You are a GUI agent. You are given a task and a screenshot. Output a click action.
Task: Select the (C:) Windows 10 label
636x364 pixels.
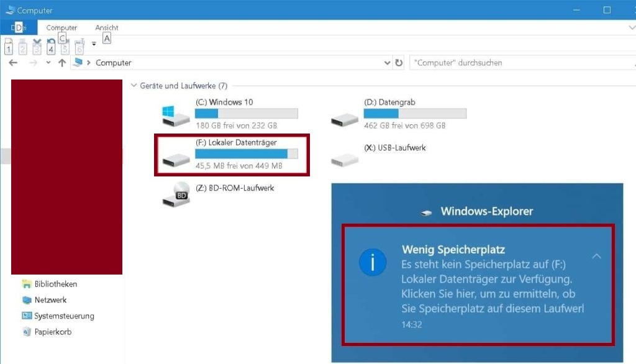point(224,102)
